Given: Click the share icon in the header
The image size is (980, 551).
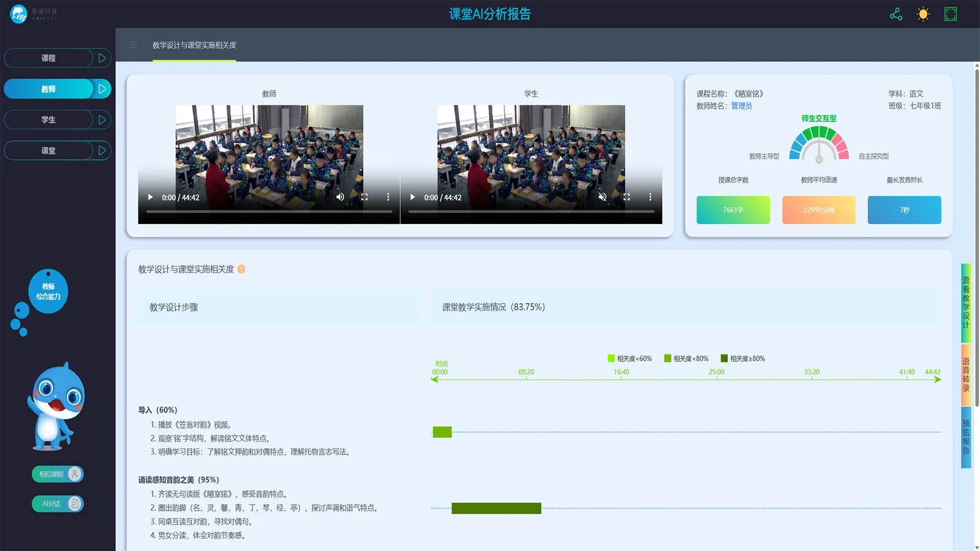Looking at the screenshot, I should (896, 14).
